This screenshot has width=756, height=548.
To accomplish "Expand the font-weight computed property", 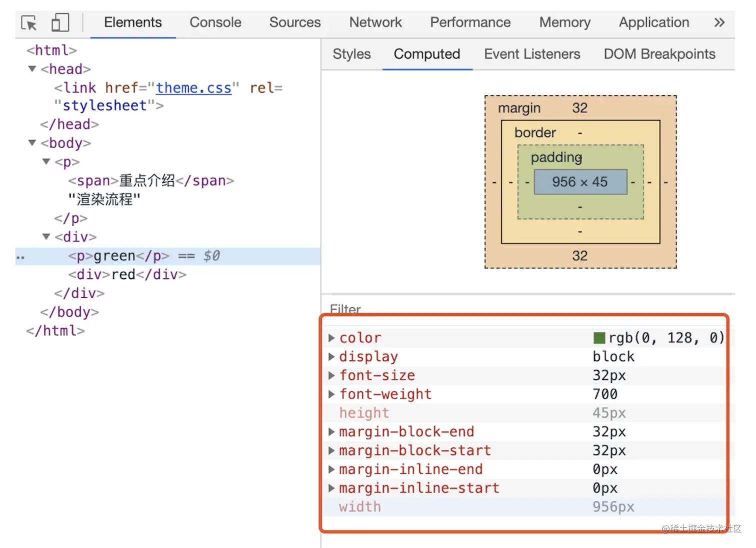I will tap(331, 394).
